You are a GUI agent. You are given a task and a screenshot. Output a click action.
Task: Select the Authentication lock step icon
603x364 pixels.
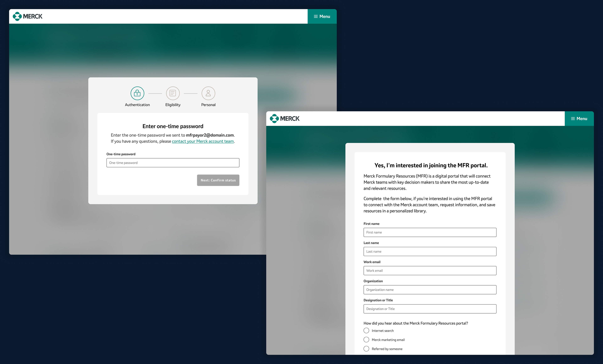click(137, 93)
